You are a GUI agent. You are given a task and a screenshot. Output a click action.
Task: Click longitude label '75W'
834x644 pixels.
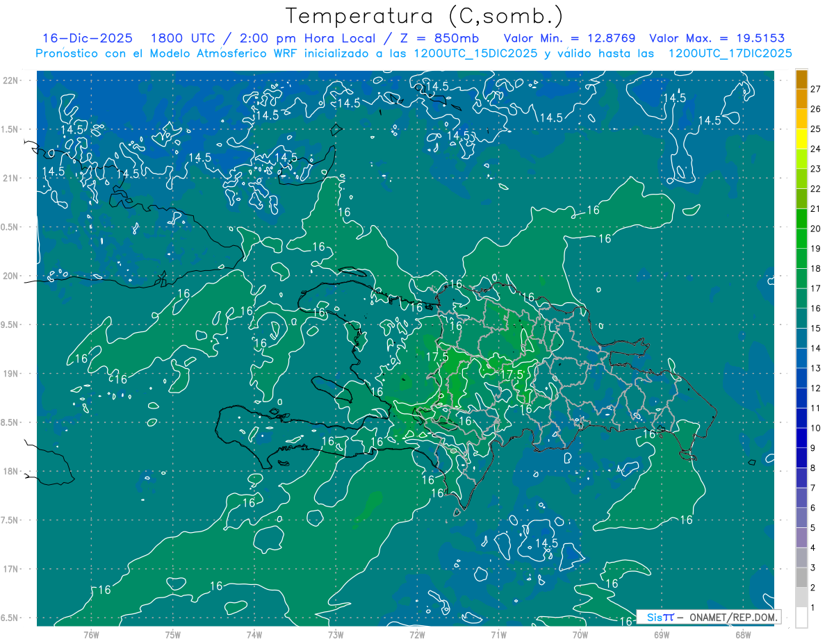point(173,635)
